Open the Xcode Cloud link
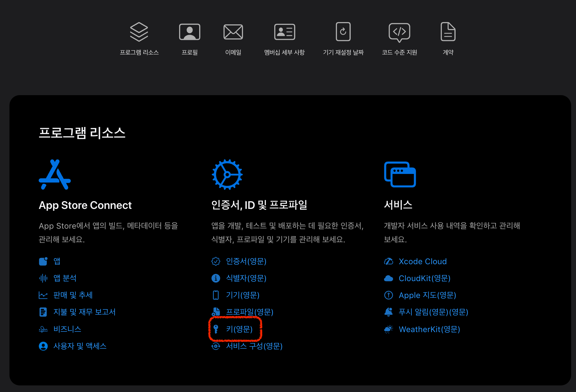 [423, 261]
